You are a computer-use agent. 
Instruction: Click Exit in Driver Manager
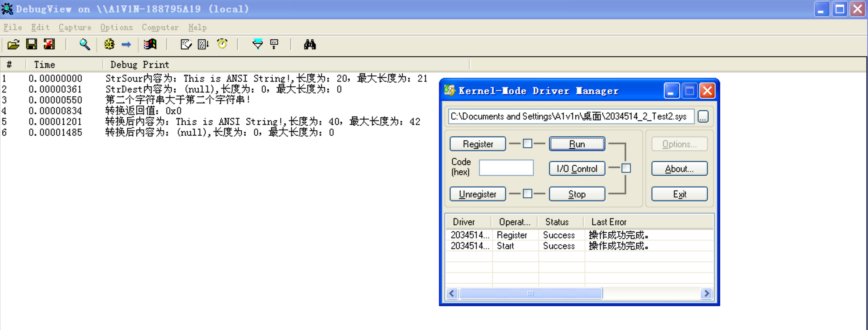pos(679,194)
